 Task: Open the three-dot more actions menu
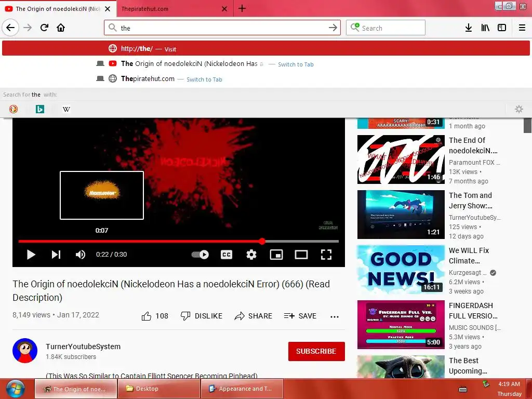[335, 317]
